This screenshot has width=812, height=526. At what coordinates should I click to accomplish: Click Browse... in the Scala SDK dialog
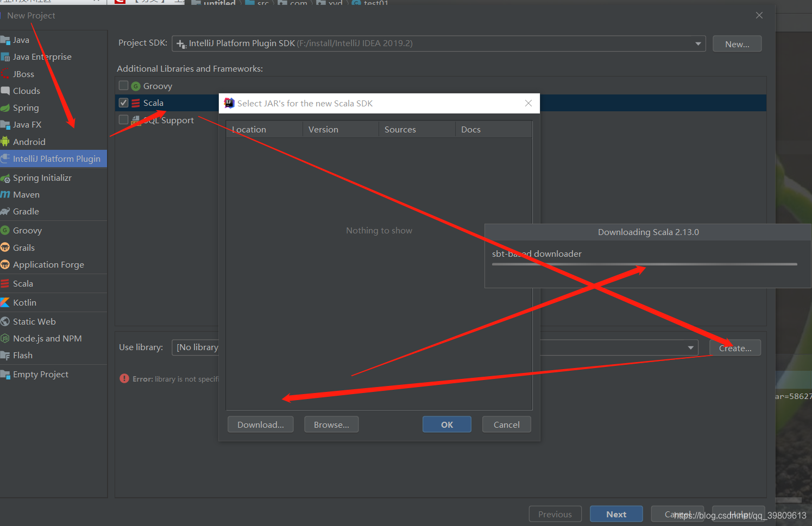click(x=331, y=424)
